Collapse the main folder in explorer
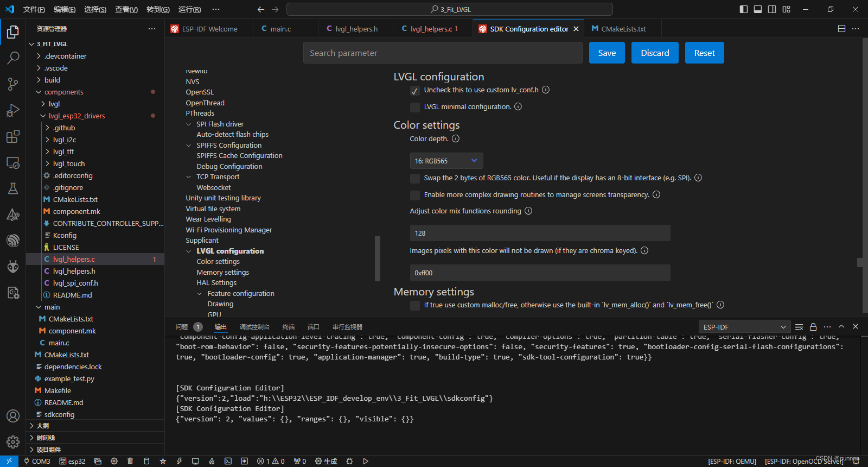Viewport: 868px width, 467px height. click(x=39, y=307)
